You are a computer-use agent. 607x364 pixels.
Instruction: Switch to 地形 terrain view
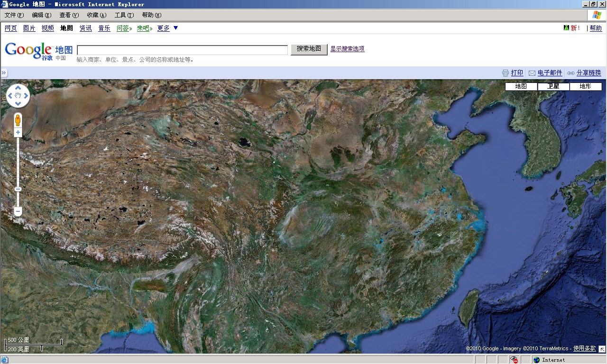(586, 86)
